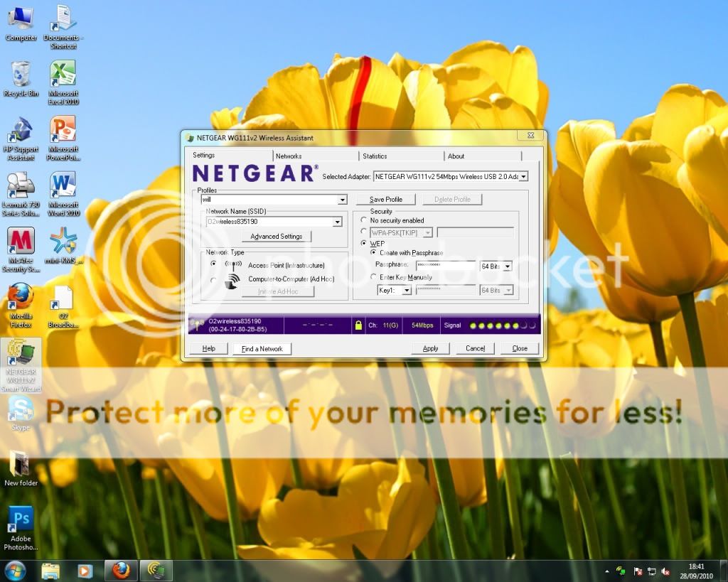The width and height of the screenshot is (728, 582).
Task: Select the NETGEAR WG111v2 Smart Wizard desktop icon
Action: 21,366
